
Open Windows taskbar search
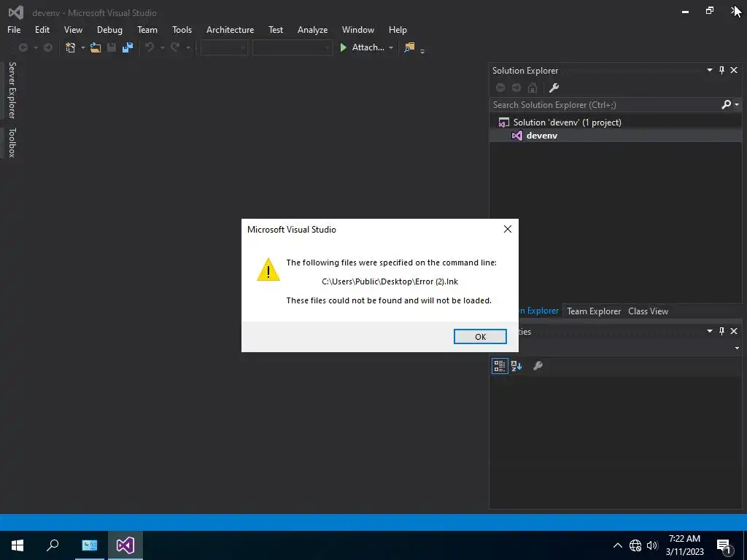[53, 545]
